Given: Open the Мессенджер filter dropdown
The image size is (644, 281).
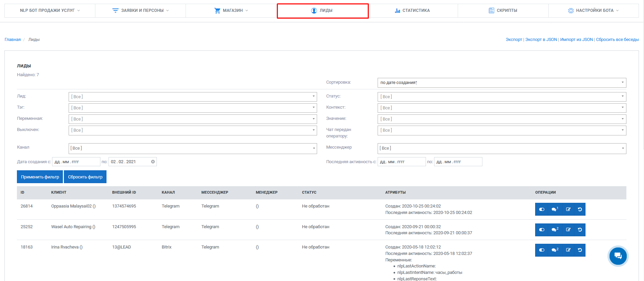Looking at the screenshot, I should [502, 148].
